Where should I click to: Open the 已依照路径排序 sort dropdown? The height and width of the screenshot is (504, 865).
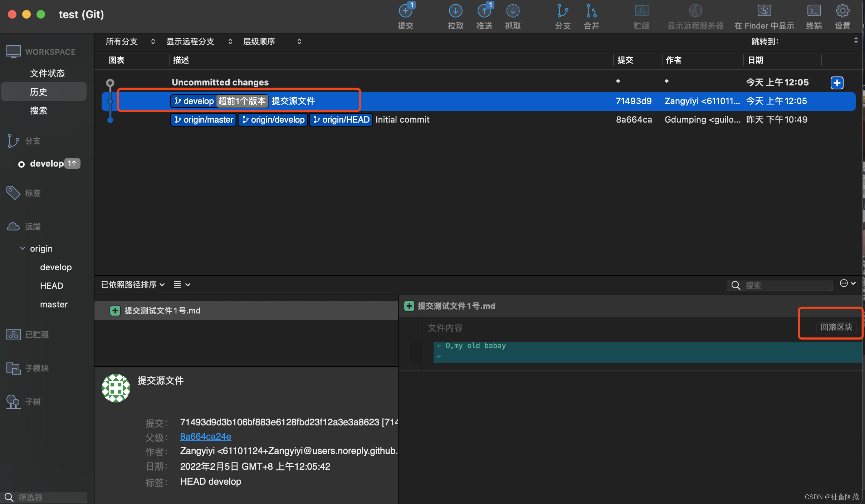133,285
